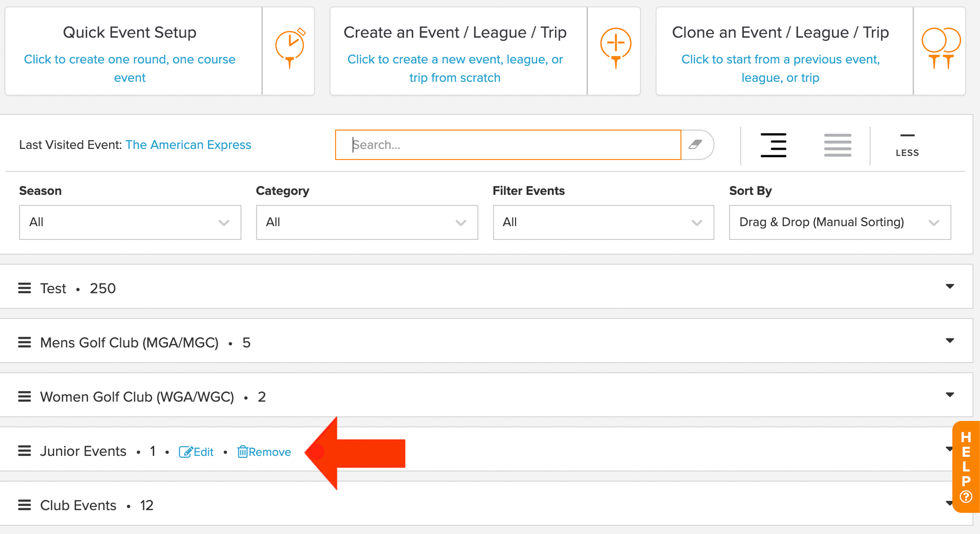Click the Junior Events label
The width and height of the screenshot is (980, 534).
pyautogui.click(x=83, y=451)
